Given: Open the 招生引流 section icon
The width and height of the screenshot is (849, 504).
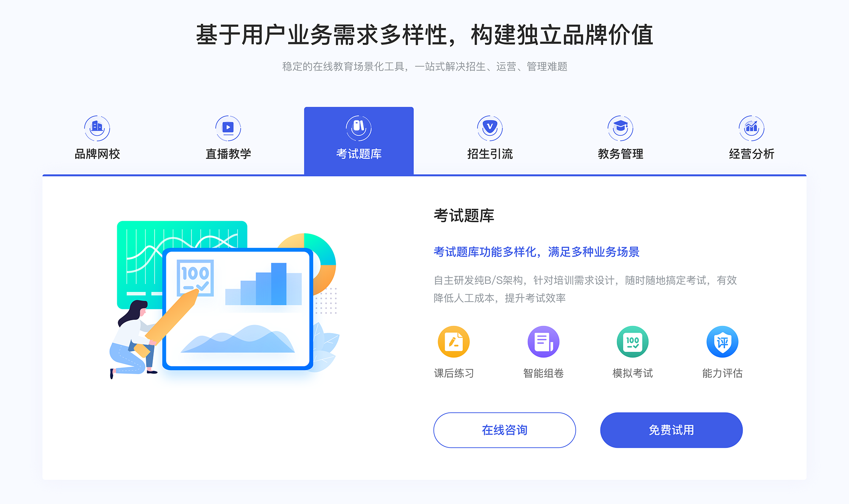Looking at the screenshot, I should click(487, 126).
